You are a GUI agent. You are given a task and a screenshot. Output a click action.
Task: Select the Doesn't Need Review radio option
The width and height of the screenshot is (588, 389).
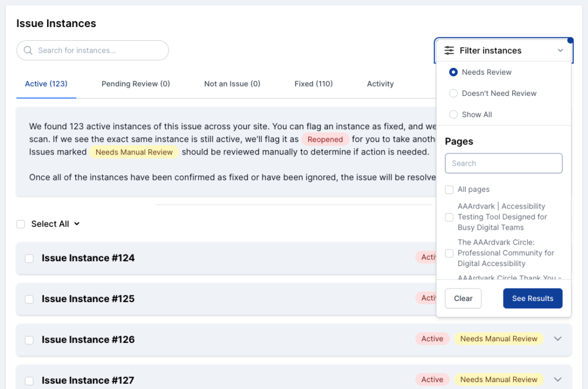click(x=454, y=94)
